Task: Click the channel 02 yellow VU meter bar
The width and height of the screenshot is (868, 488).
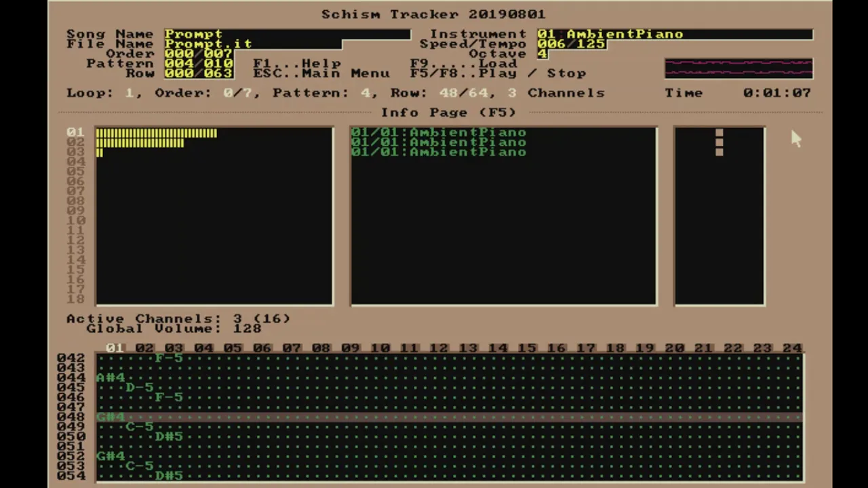Action: tap(140, 142)
